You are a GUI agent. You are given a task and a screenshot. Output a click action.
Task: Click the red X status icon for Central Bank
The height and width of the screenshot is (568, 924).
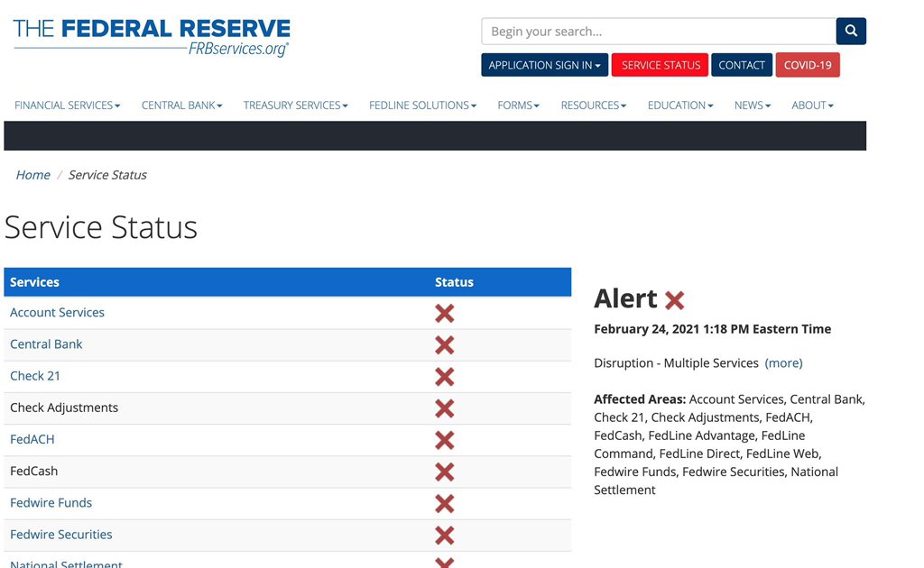(x=444, y=345)
